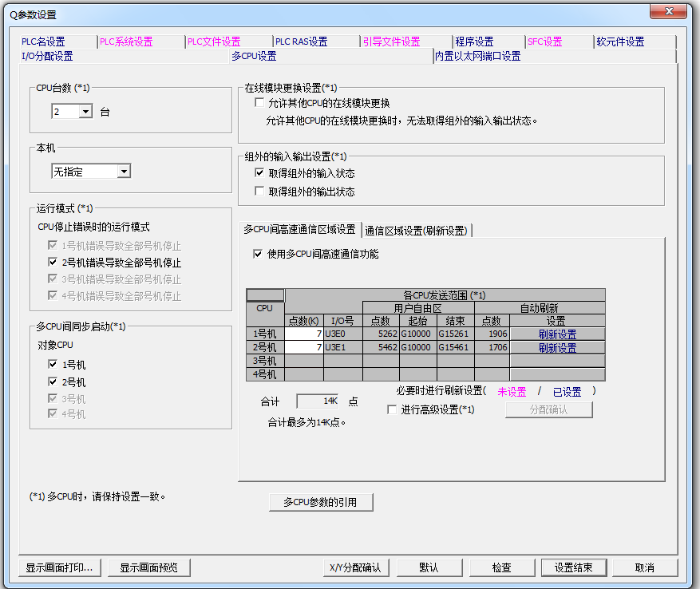Select the G15461 end address cell
Screen dimensions: 700x589
pyautogui.click(x=456, y=347)
